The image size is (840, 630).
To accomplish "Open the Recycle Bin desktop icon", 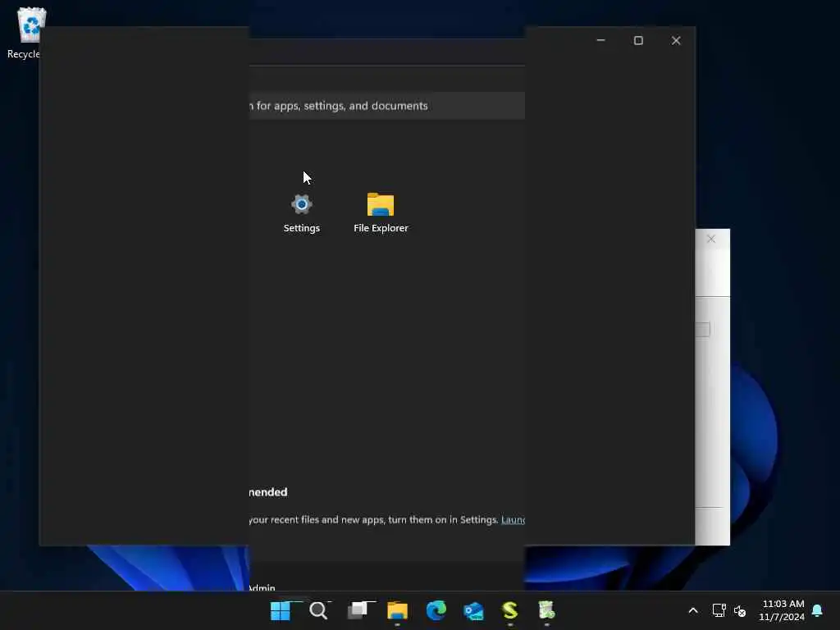I will [x=27, y=33].
